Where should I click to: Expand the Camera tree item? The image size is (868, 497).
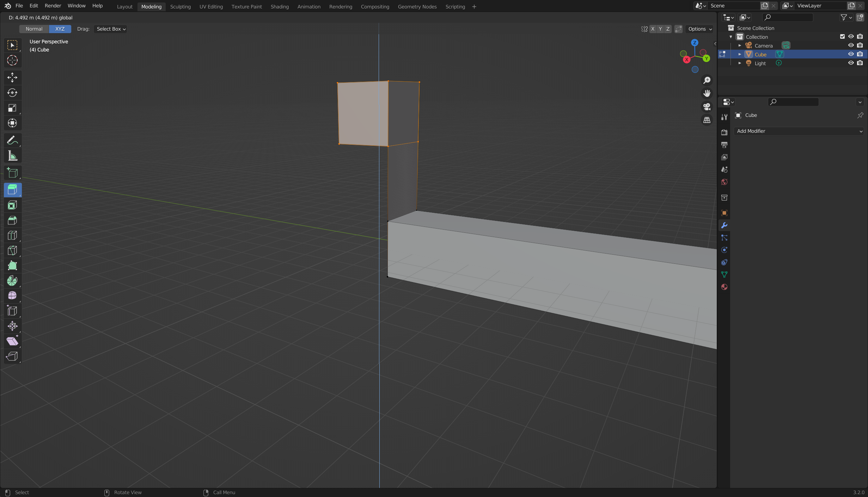[740, 45]
